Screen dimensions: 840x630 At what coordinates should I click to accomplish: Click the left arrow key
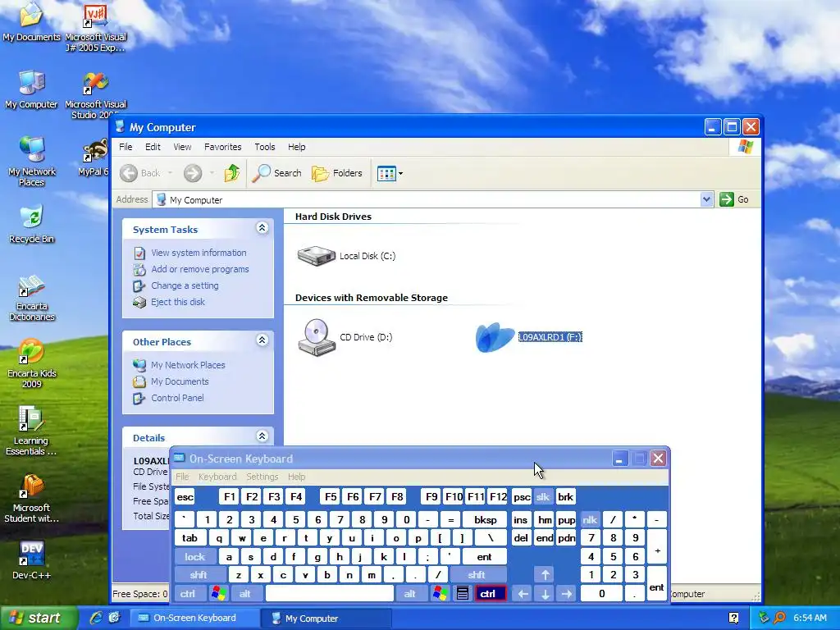[523, 594]
